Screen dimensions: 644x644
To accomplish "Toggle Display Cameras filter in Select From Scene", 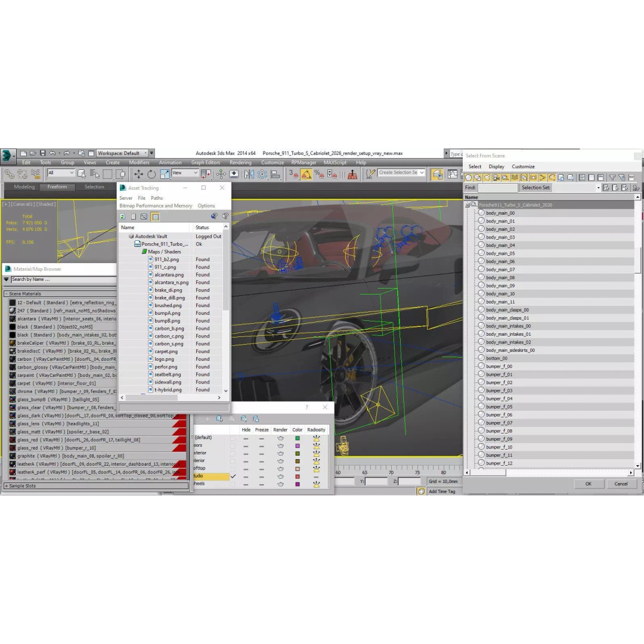I will point(496,178).
